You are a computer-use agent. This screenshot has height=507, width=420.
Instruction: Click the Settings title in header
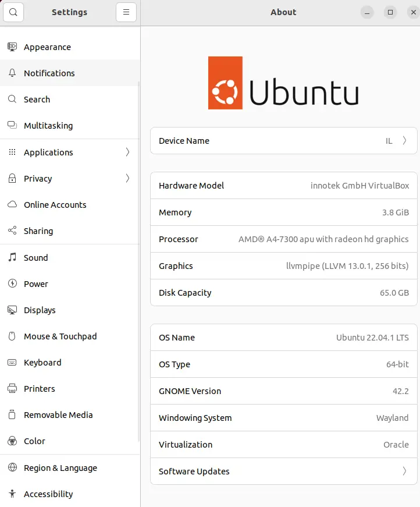coord(69,12)
